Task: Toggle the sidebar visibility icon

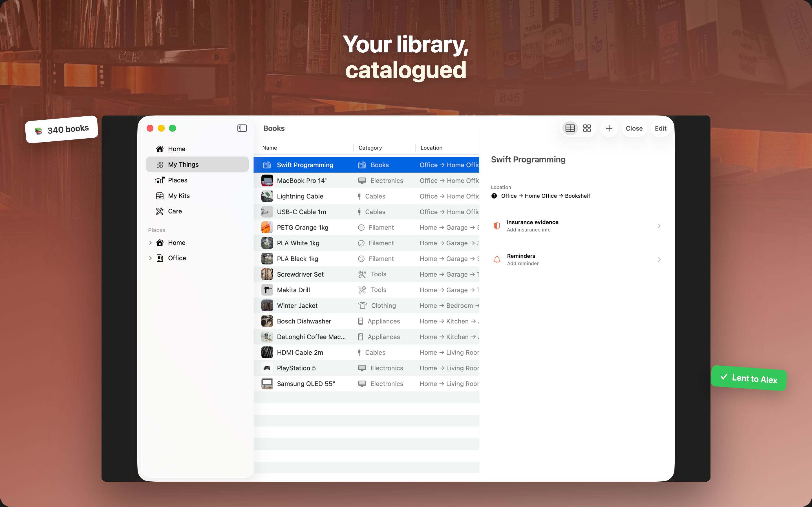Action: [242, 128]
